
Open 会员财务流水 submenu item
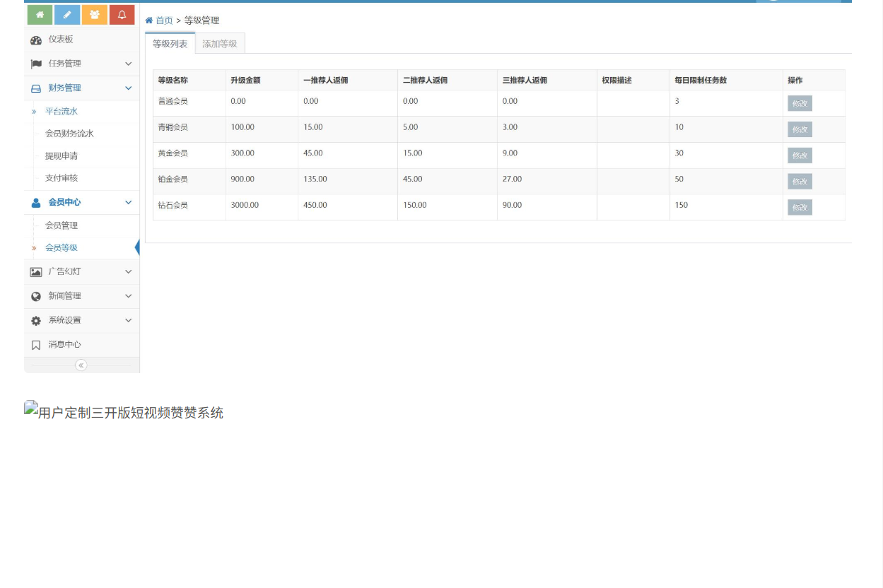coord(69,134)
